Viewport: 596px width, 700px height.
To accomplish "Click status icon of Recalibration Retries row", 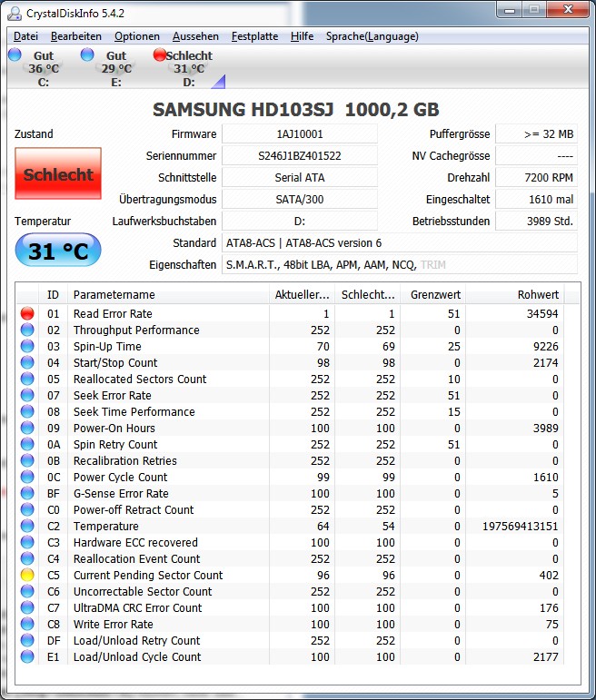I will point(27,460).
